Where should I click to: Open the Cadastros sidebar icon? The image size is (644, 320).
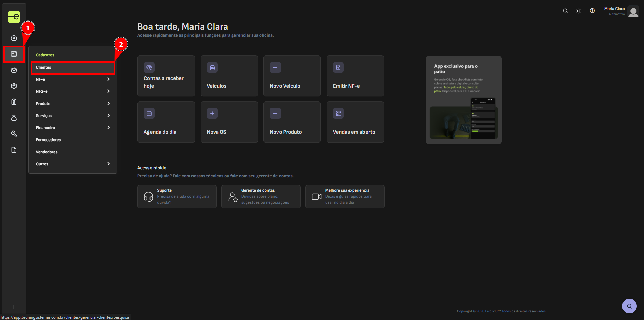[14, 54]
